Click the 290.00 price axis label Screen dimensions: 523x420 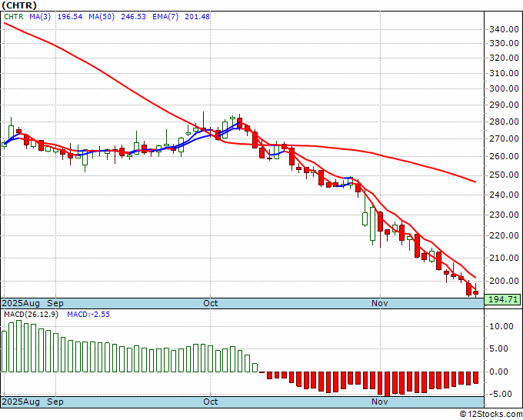click(x=504, y=105)
